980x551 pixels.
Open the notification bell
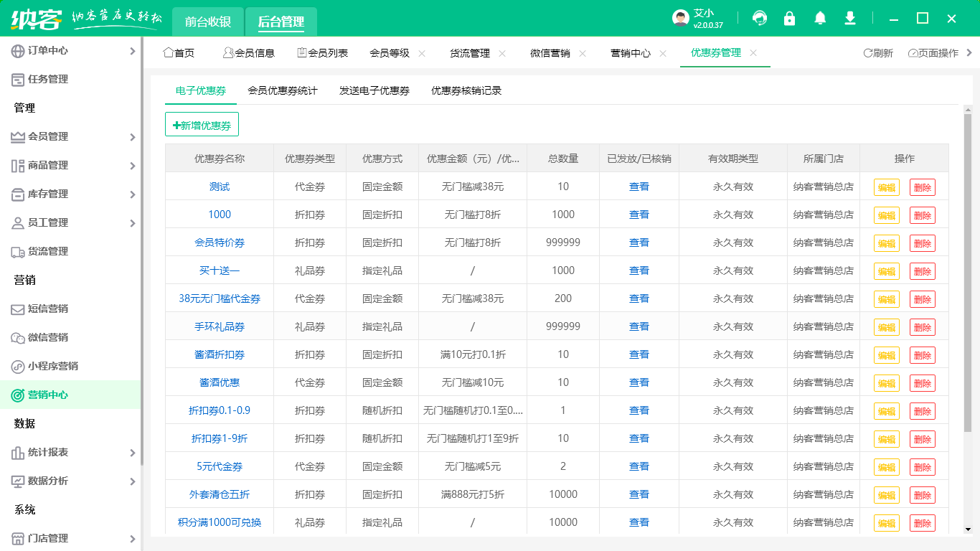point(820,19)
